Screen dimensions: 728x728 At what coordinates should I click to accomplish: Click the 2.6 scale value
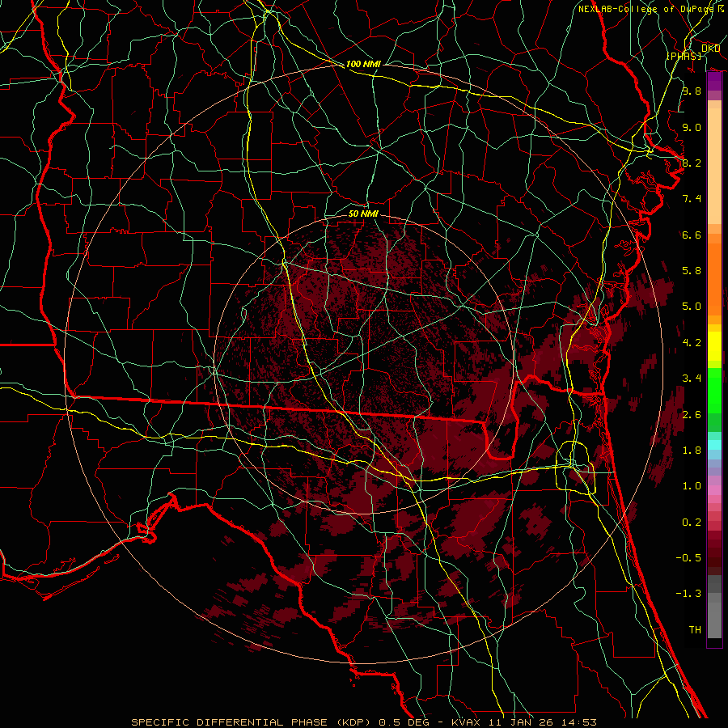(x=691, y=414)
